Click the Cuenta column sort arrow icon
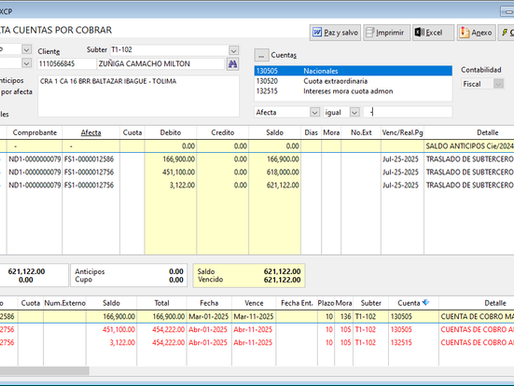This screenshot has height=386, width=514. (426, 302)
